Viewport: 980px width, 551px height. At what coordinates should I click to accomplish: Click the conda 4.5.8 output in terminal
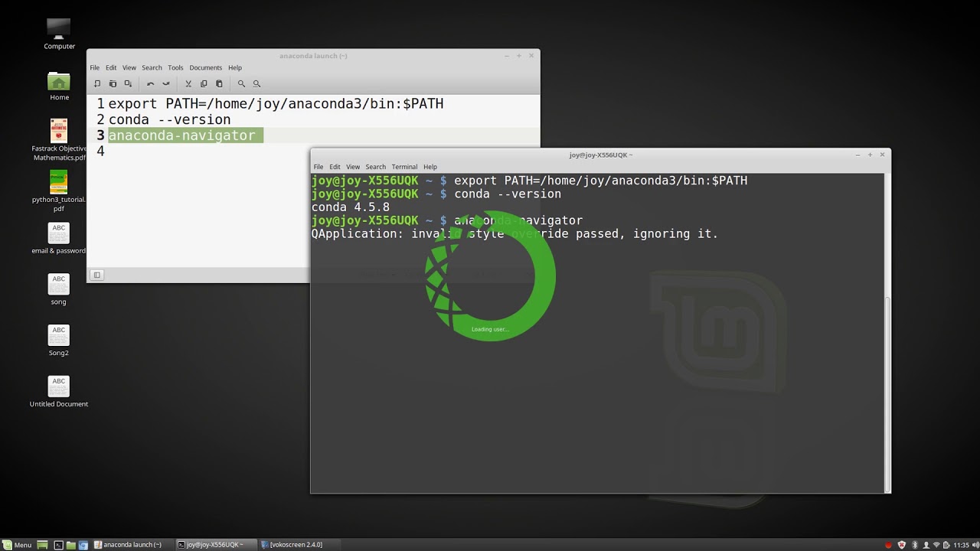(x=350, y=207)
